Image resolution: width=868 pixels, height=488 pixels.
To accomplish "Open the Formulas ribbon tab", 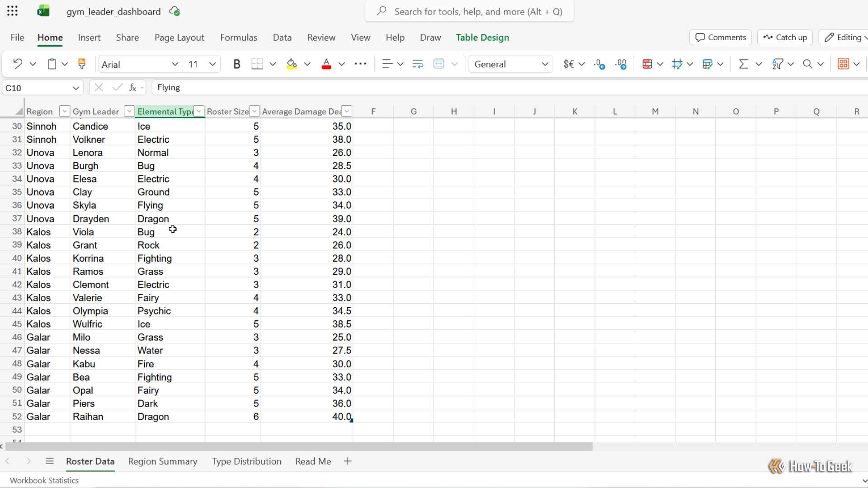I will (239, 38).
